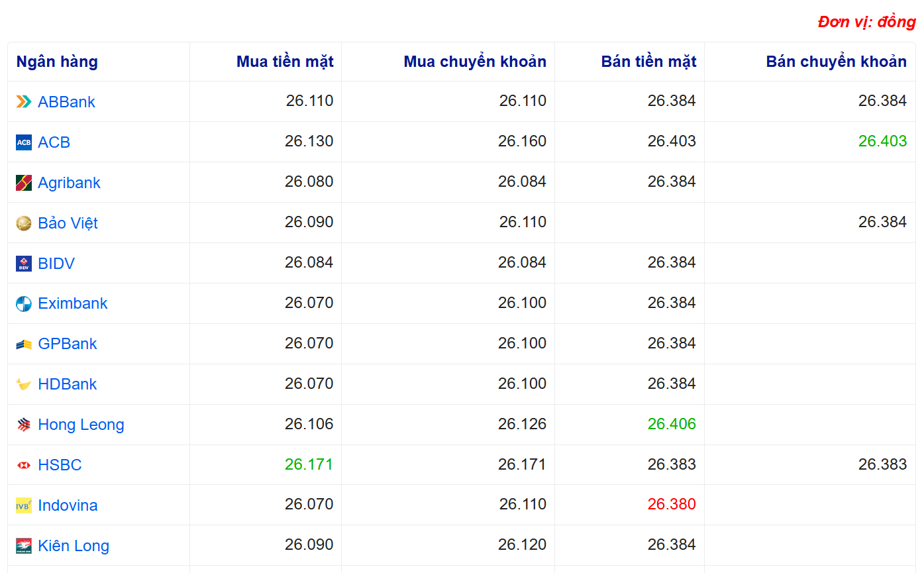Click the Ngân hàng column header
Screen dimensions: 924x573
click(57, 62)
